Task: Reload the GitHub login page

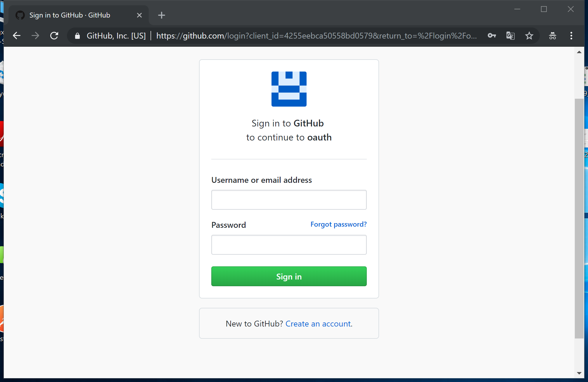Action: 54,36
